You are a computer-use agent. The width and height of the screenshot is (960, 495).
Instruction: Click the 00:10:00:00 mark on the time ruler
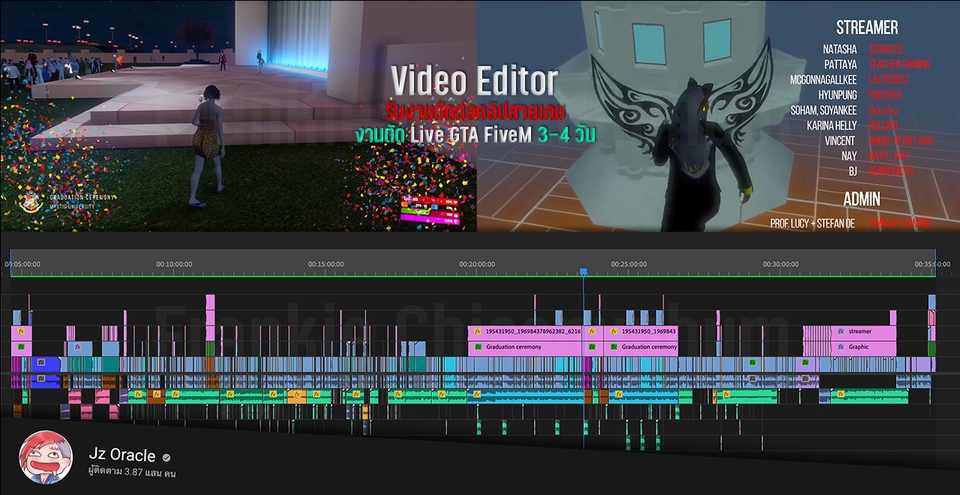tap(174, 265)
